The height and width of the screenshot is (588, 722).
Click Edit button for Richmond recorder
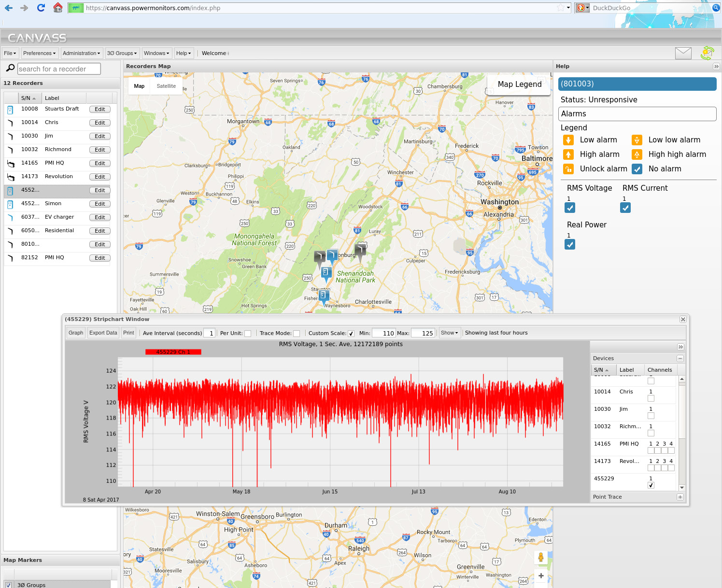tap(99, 150)
